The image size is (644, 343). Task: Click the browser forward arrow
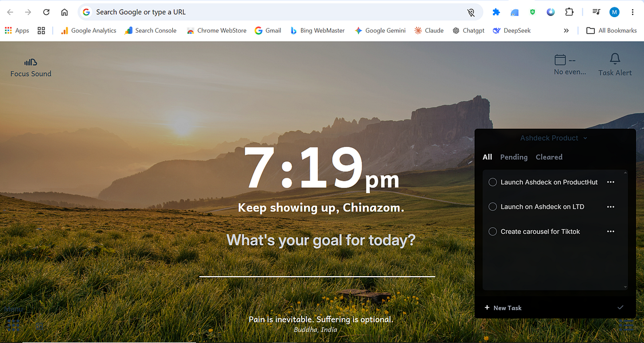point(28,12)
